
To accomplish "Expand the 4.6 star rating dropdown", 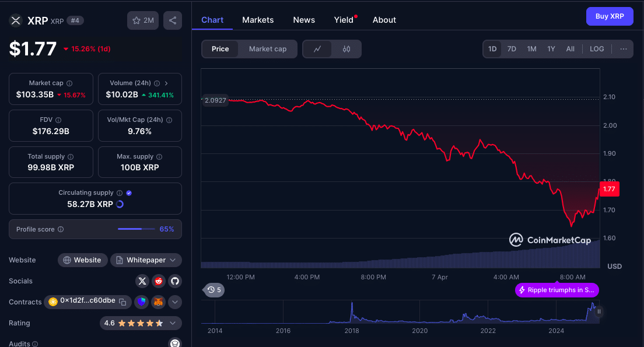I will click(173, 323).
